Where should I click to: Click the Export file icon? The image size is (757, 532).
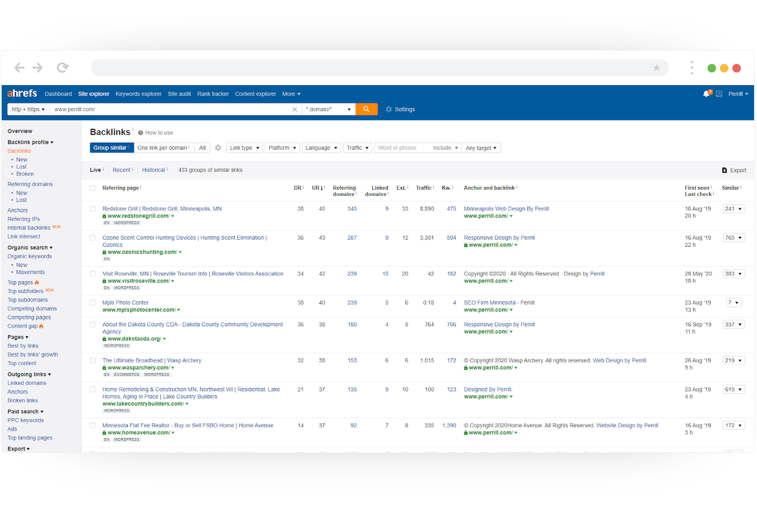724,170
